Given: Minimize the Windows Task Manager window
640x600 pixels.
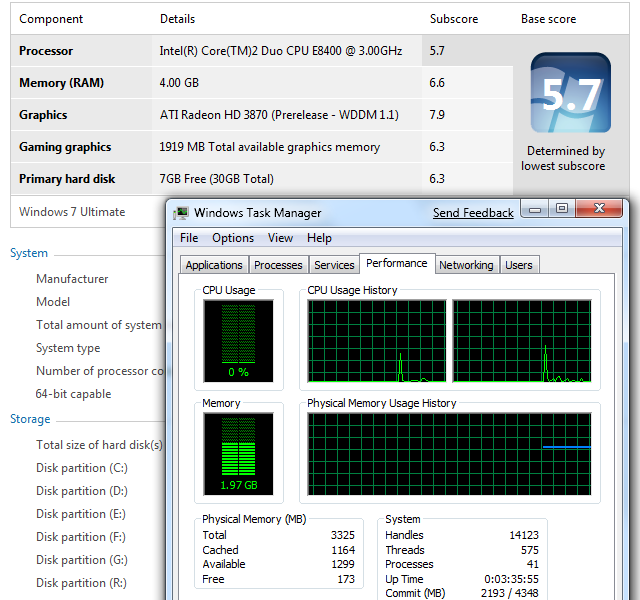Looking at the screenshot, I should tap(535, 209).
